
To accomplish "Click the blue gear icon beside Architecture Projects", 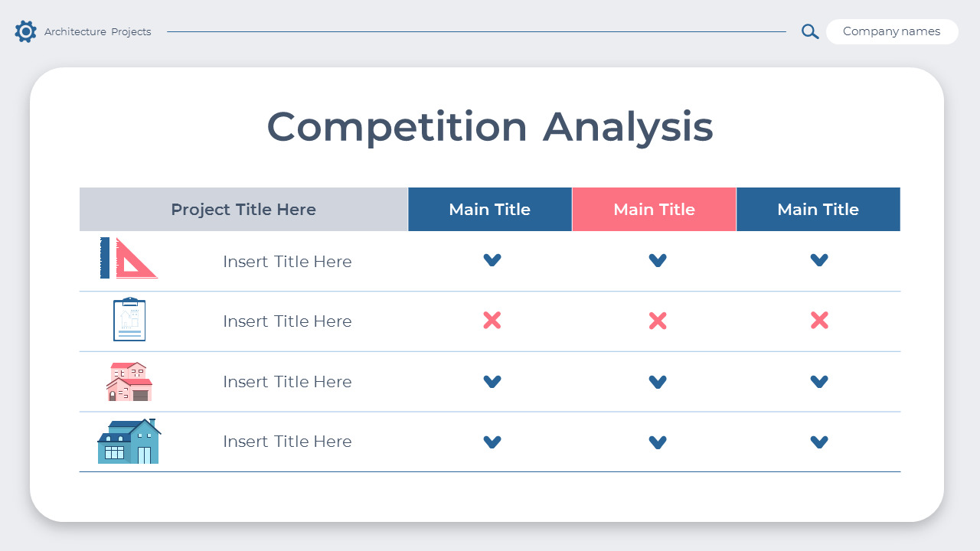I will point(25,31).
